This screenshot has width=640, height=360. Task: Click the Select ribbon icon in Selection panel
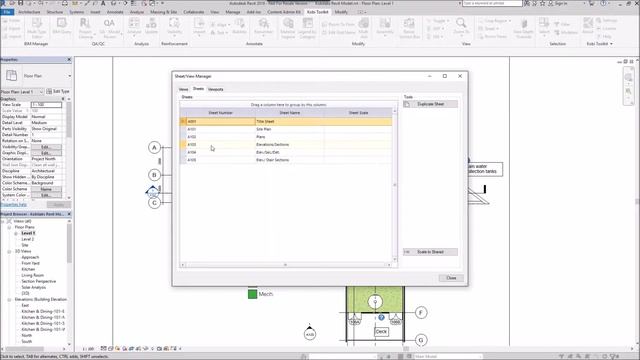pos(544,27)
